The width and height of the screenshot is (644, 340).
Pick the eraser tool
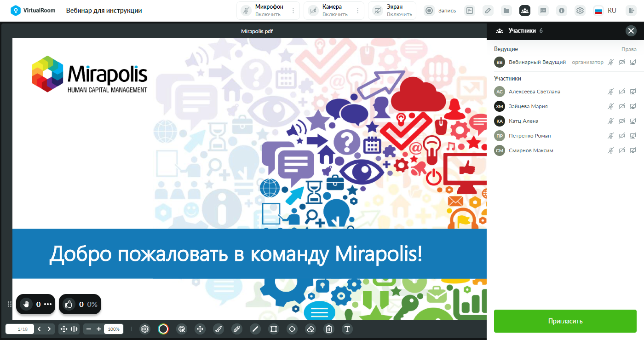pos(310,329)
